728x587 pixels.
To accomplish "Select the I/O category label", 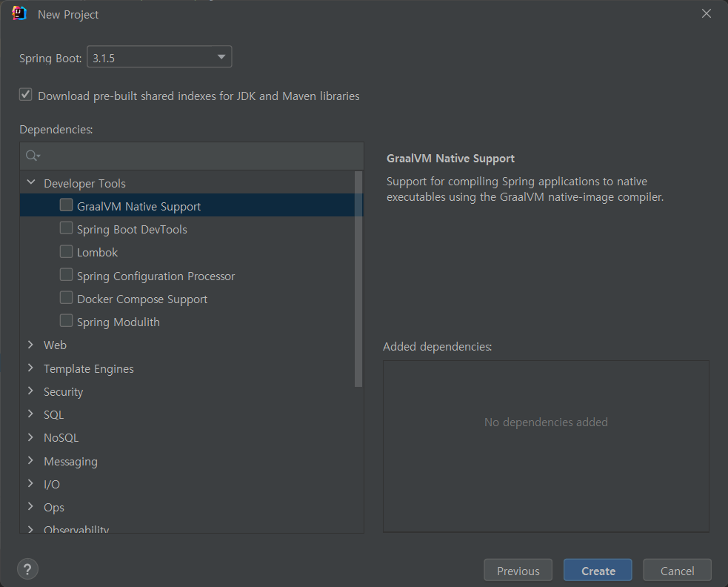I will (x=52, y=485).
